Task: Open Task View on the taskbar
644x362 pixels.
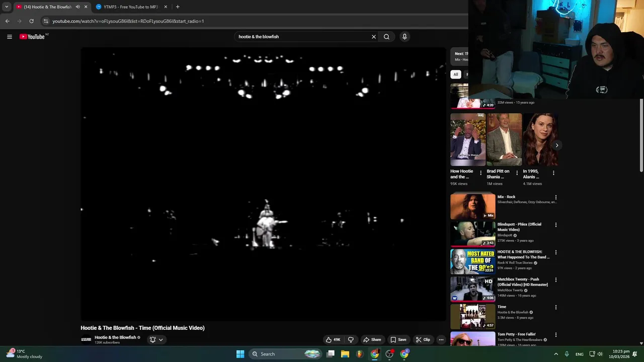Action: (x=331, y=354)
